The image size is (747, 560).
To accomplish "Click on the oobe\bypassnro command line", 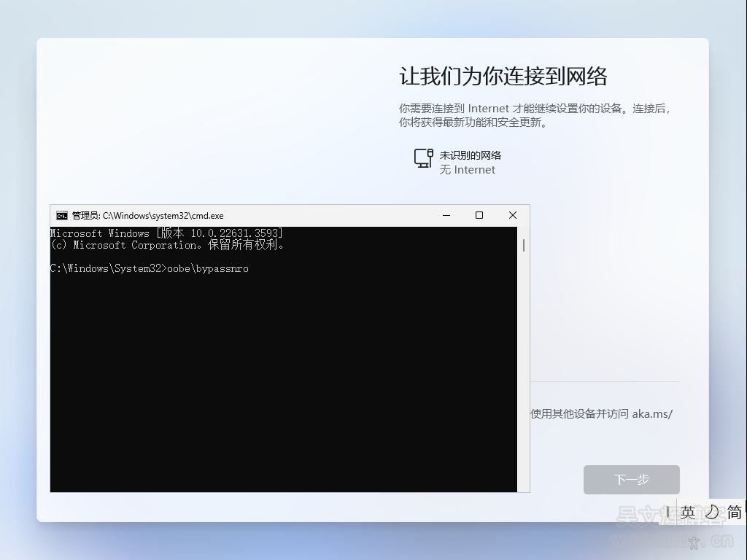I will click(x=208, y=268).
